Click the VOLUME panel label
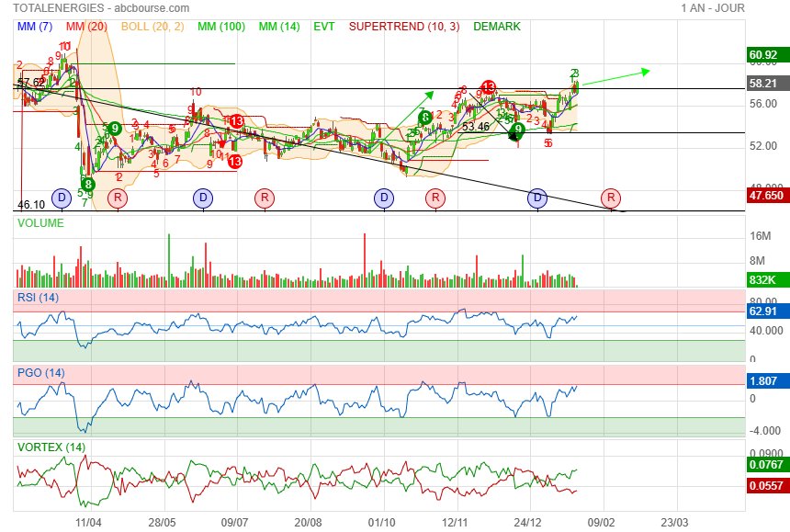This screenshot has width=790, height=532. [x=43, y=222]
